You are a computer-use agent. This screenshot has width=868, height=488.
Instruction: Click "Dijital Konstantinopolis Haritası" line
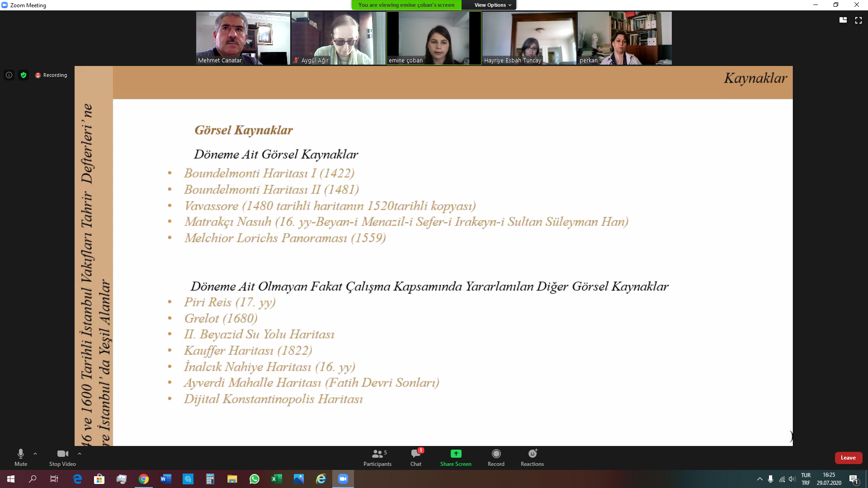[273, 399]
